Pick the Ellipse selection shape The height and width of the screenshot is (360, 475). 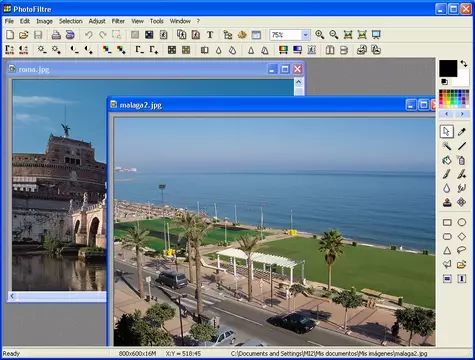462,222
